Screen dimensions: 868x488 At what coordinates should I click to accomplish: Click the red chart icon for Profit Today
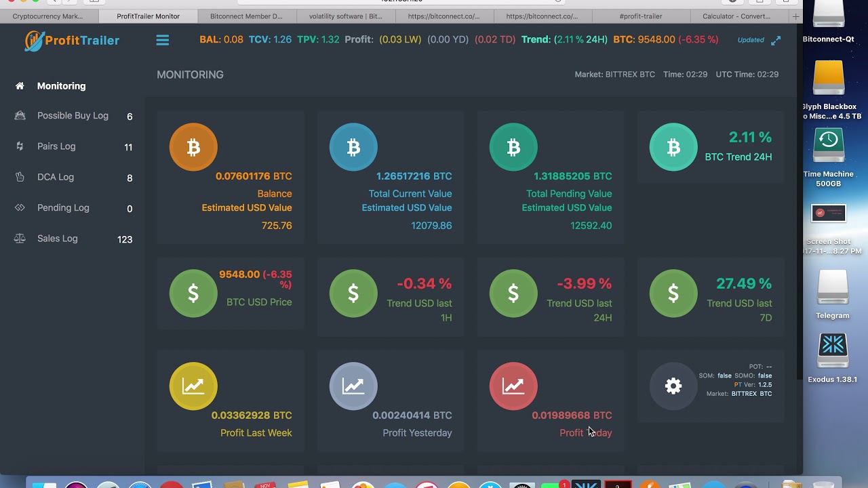click(x=513, y=386)
